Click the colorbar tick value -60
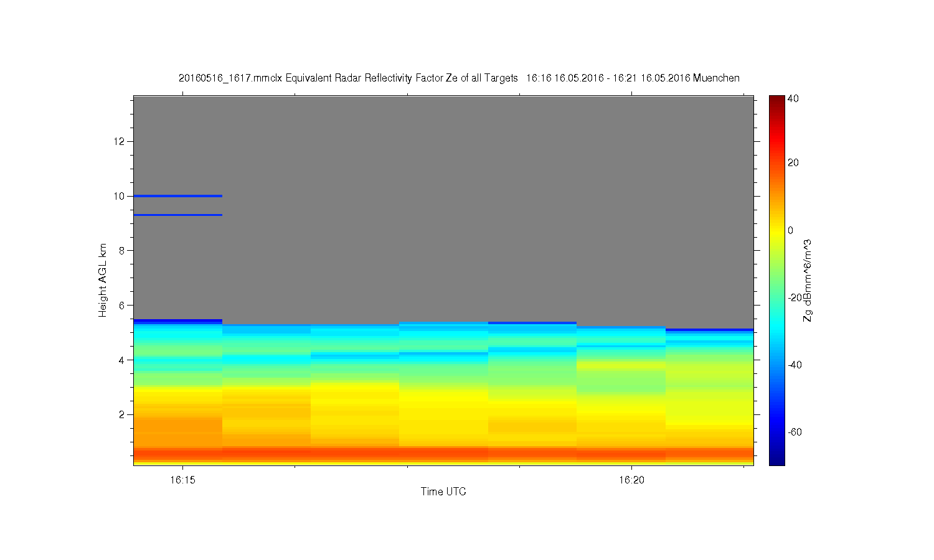Screen dimensions: 934x560 coord(795,432)
